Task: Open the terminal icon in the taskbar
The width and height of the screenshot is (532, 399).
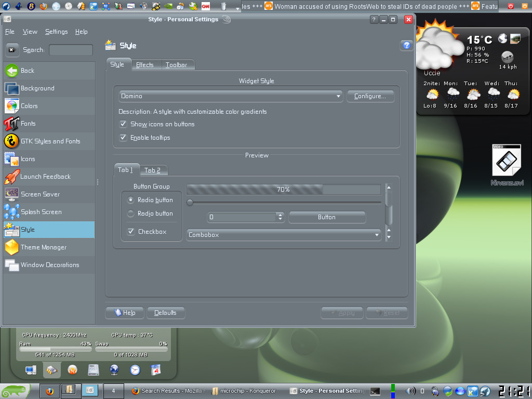Action: 375,391
